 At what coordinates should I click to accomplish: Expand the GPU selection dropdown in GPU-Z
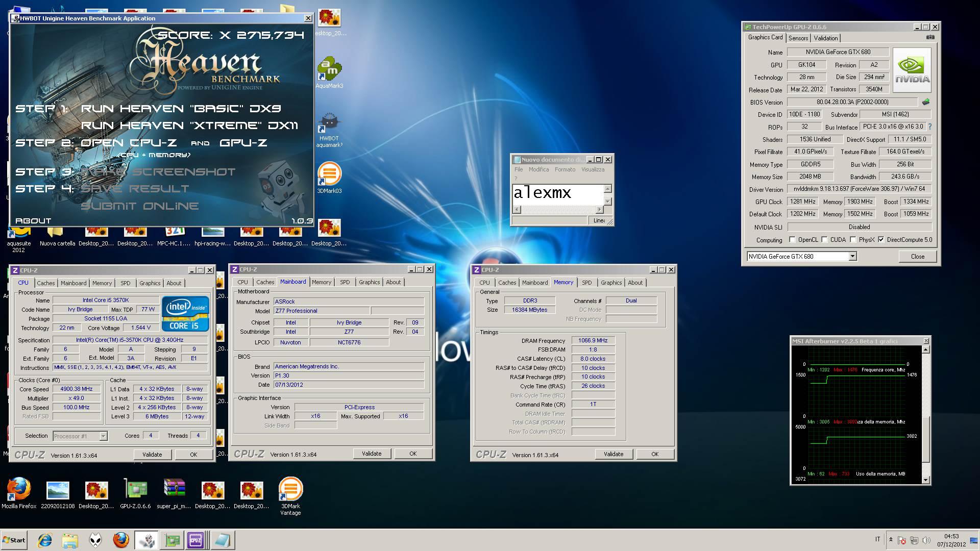(x=852, y=257)
